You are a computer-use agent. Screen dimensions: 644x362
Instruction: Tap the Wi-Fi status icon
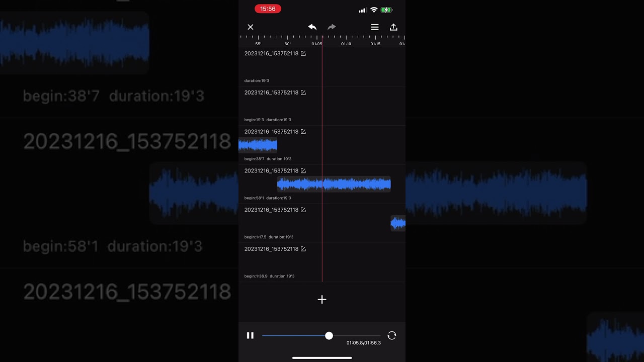[x=374, y=10]
